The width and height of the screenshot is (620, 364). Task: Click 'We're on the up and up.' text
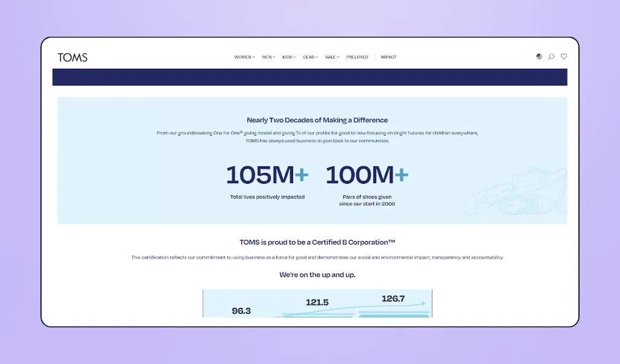coord(317,275)
